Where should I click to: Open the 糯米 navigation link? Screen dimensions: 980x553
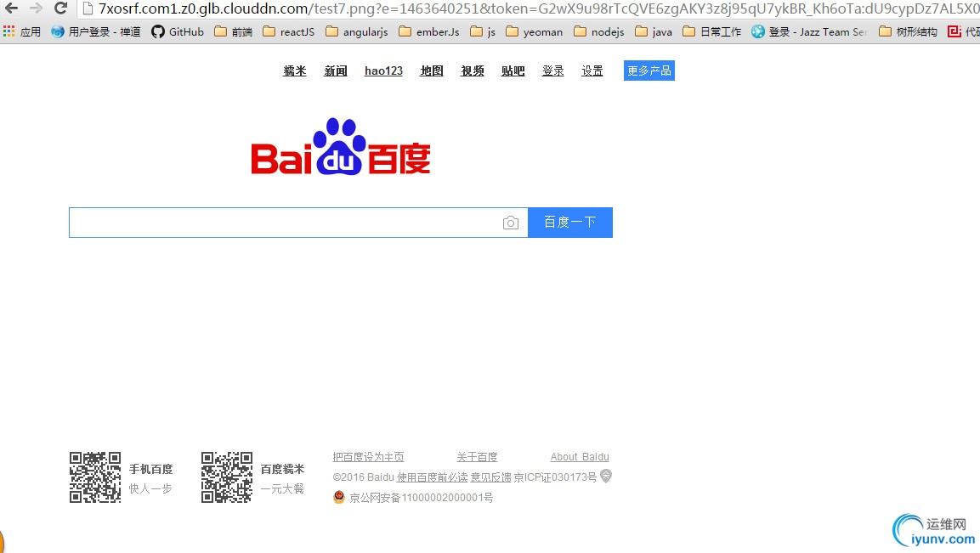[294, 71]
